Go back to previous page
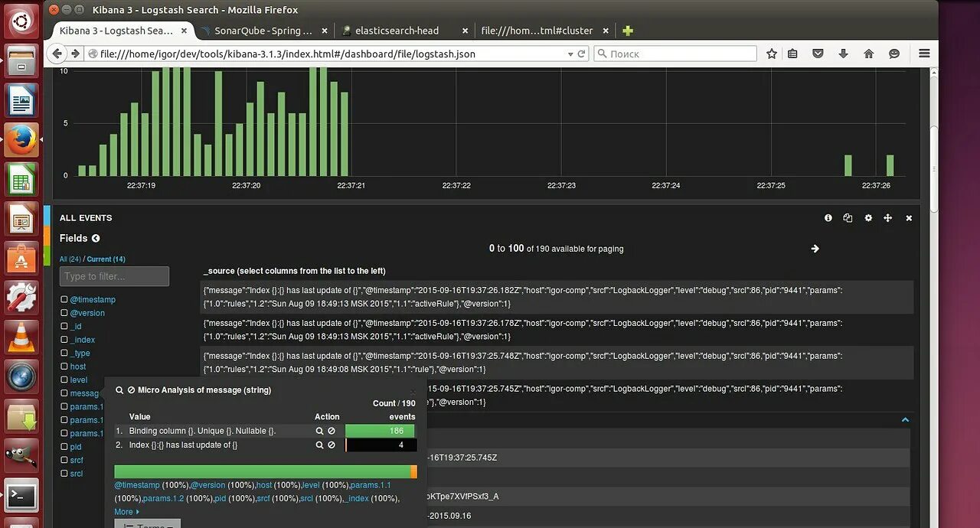 [x=57, y=54]
